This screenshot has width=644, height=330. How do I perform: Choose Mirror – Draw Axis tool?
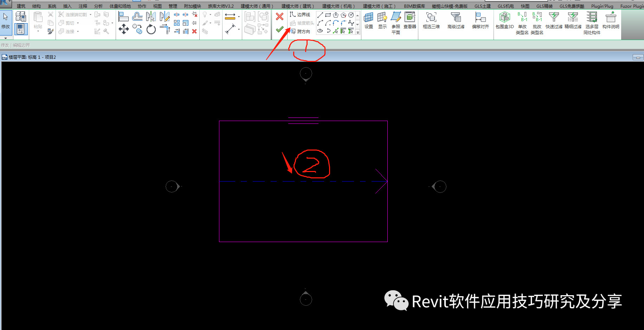coord(165,17)
